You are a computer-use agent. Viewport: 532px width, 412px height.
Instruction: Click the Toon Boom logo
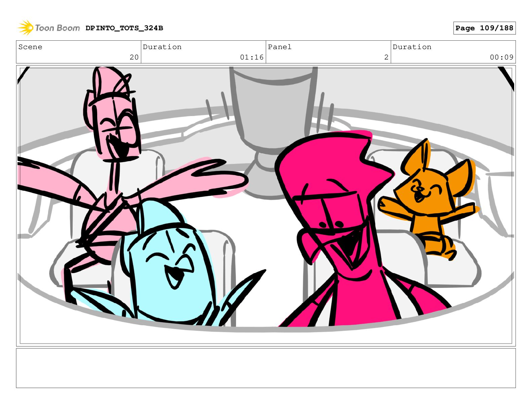(x=49, y=28)
